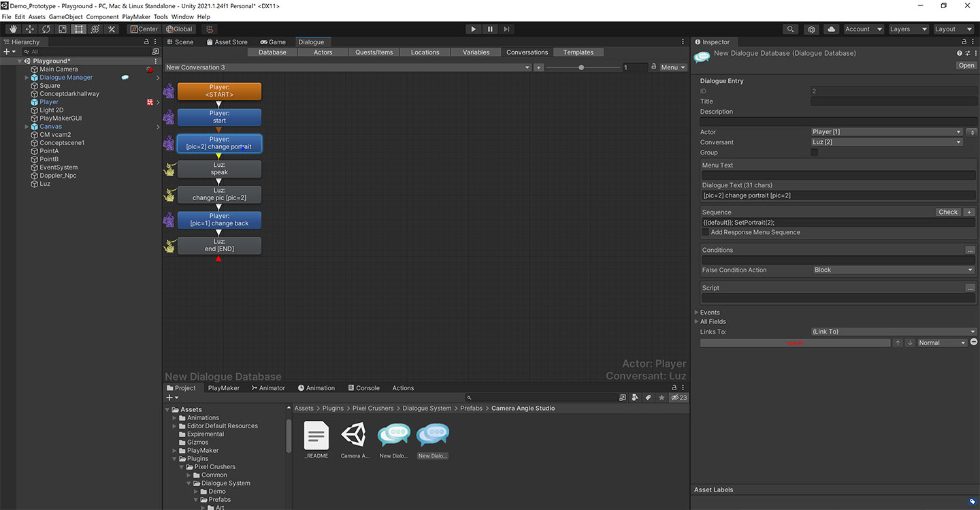This screenshot has height=510, width=980.
Task: Expand the All Fields section
Action: click(x=697, y=321)
